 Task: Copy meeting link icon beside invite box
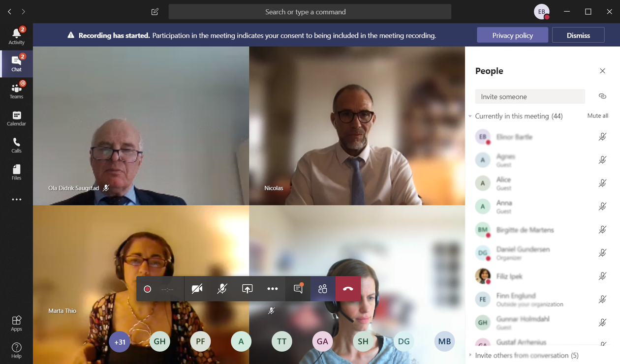[602, 96]
